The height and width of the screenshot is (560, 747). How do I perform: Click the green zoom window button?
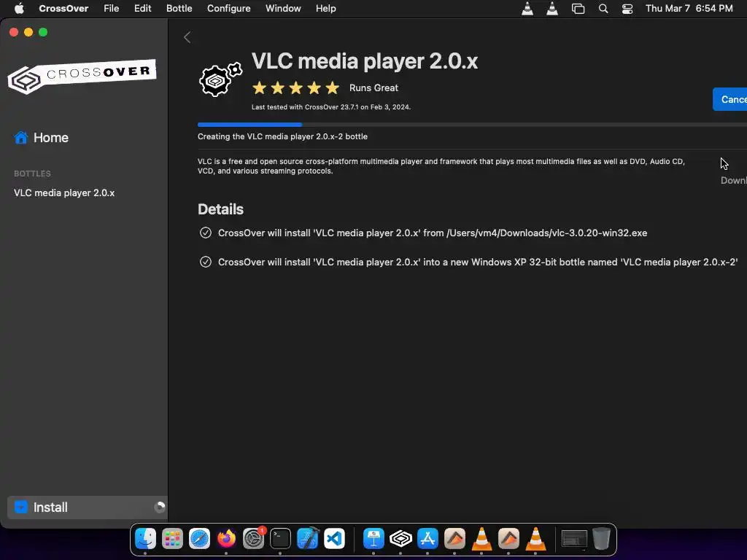[43, 32]
